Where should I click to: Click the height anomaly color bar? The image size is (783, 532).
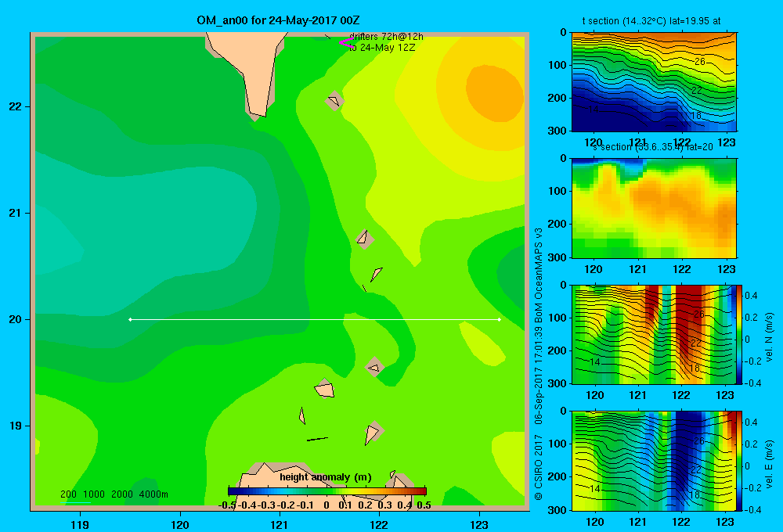tap(327, 491)
